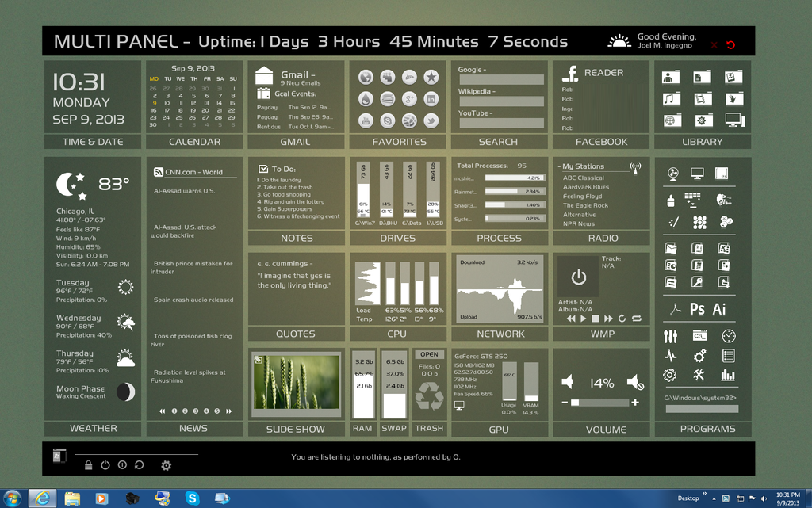Open the 'Al-Assad warns U.S.' headline
Viewport: 812px width, 508px height.
coord(184,191)
